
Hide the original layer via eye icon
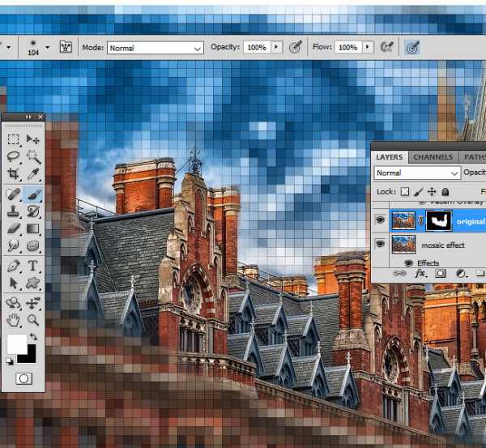(x=379, y=220)
